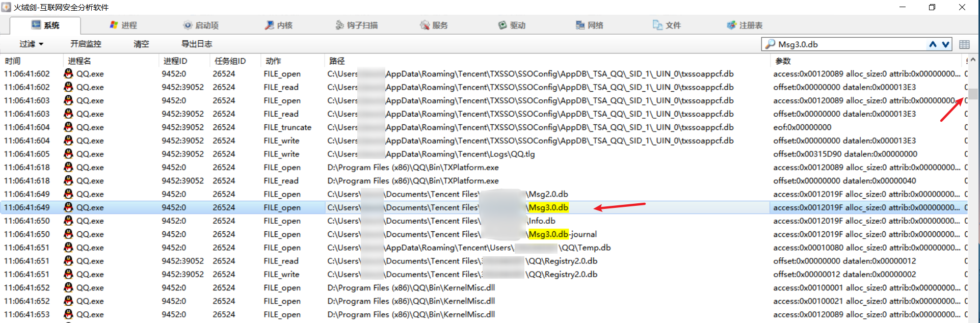The height and width of the screenshot is (323, 980).
Task: Click the QQ icon in the selected Msg3.0.db row
Action: click(x=68, y=207)
